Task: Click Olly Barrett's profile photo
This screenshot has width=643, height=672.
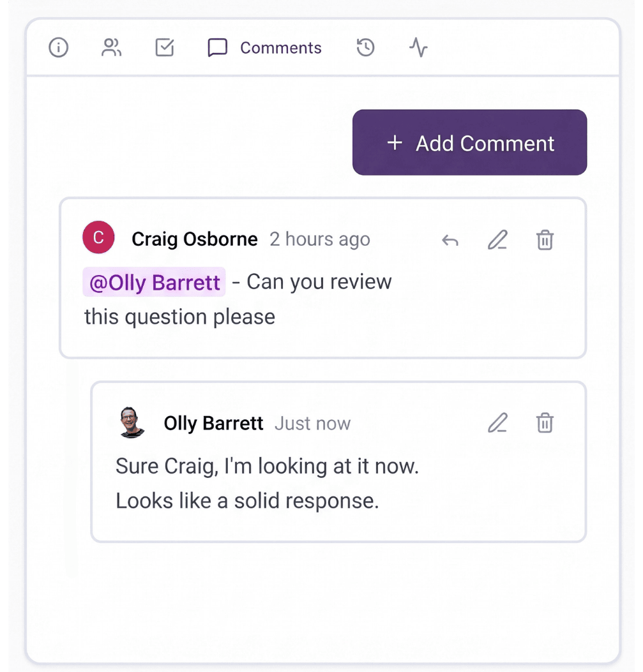Action: [131, 422]
